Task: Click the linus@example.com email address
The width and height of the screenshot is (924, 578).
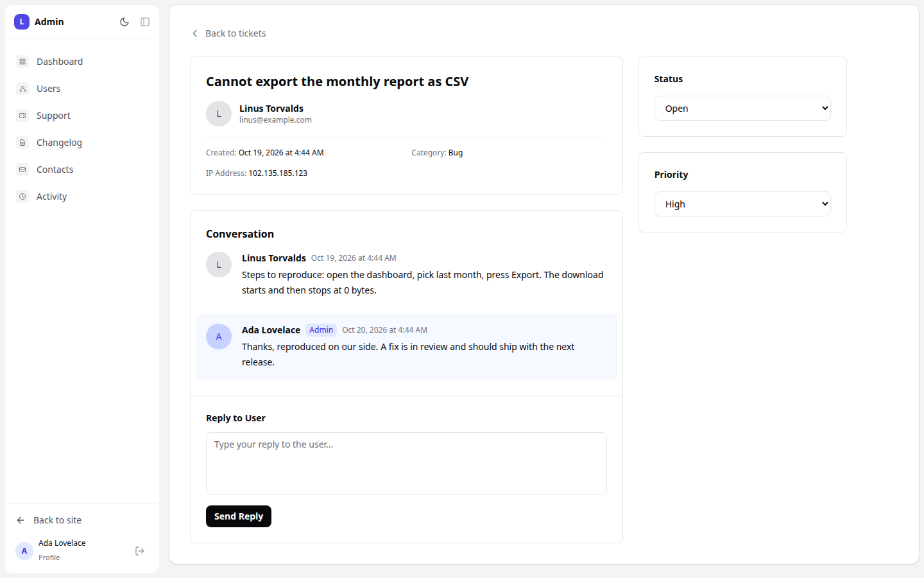Action: [x=275, y=120]
